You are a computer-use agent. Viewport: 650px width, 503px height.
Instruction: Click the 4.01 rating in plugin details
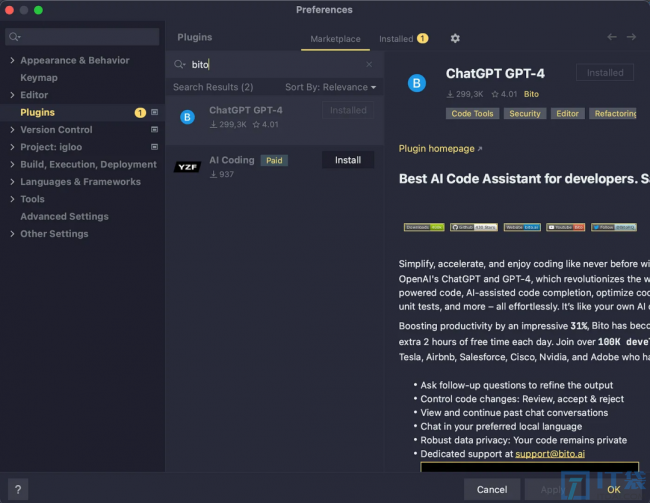coord(504,94)
